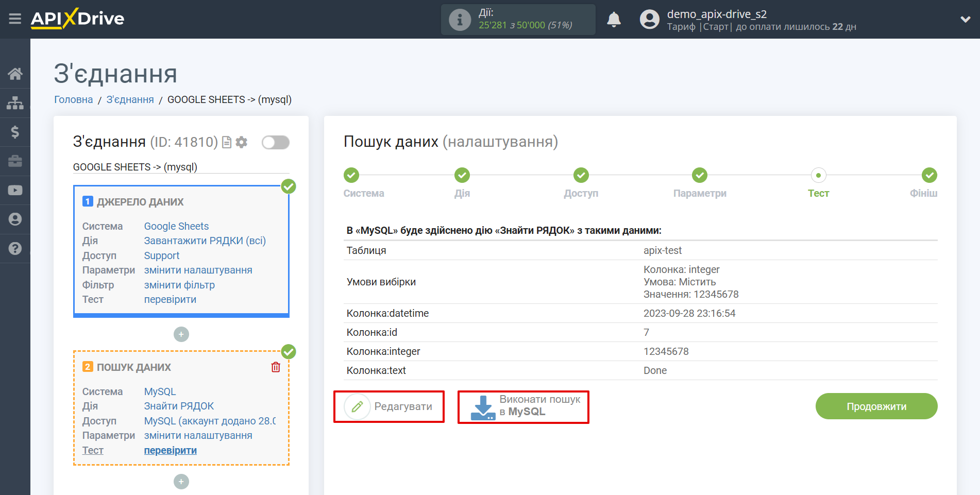Open connections sitemap icon in sidebar

[15, 103]
